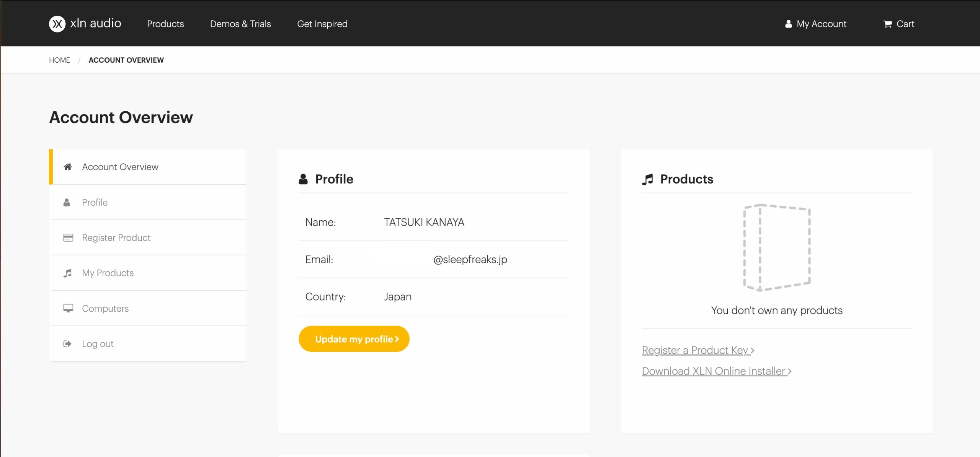Open the Products navigation menu

click(x=165, y=24)
